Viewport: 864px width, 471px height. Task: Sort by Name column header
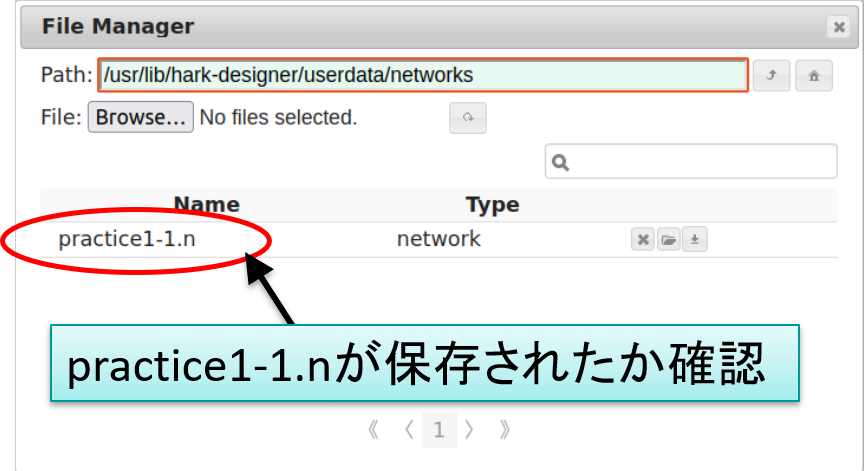click(207, 205)
